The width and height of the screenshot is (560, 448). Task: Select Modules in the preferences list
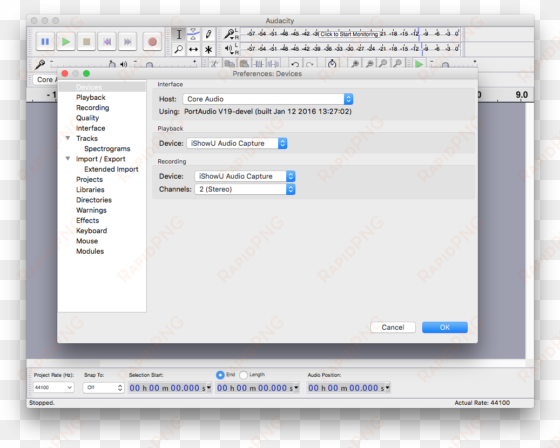[90, 251]
